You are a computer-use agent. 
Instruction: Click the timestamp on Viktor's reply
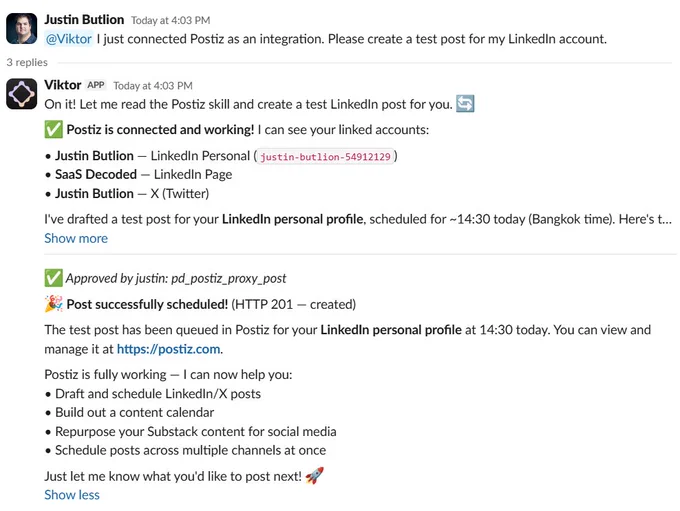click(x=153, y=85)
